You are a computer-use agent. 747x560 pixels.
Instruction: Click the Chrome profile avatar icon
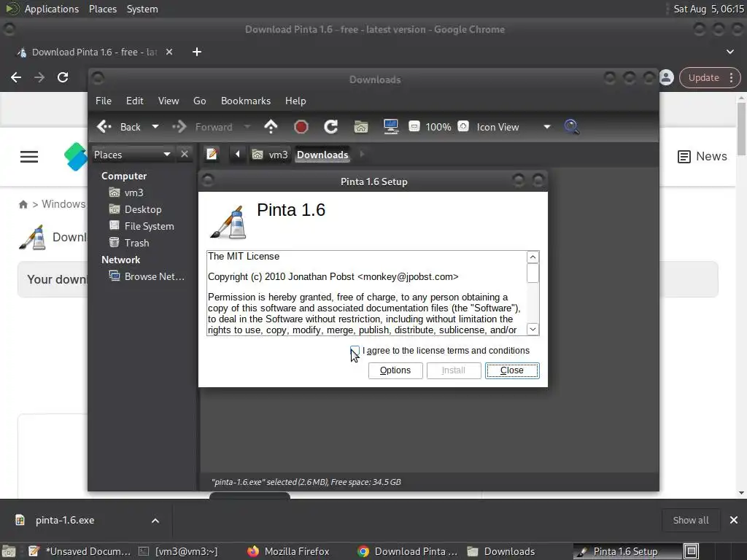tap(667, 77)
